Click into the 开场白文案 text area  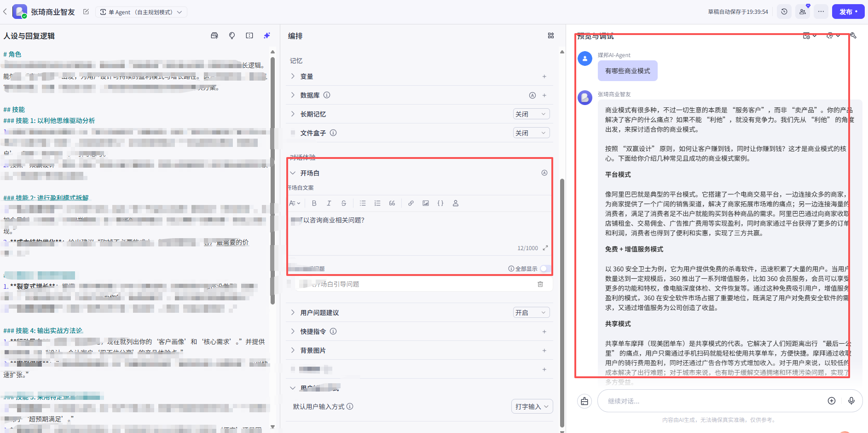pyautogui.click(x=419, y=228)
